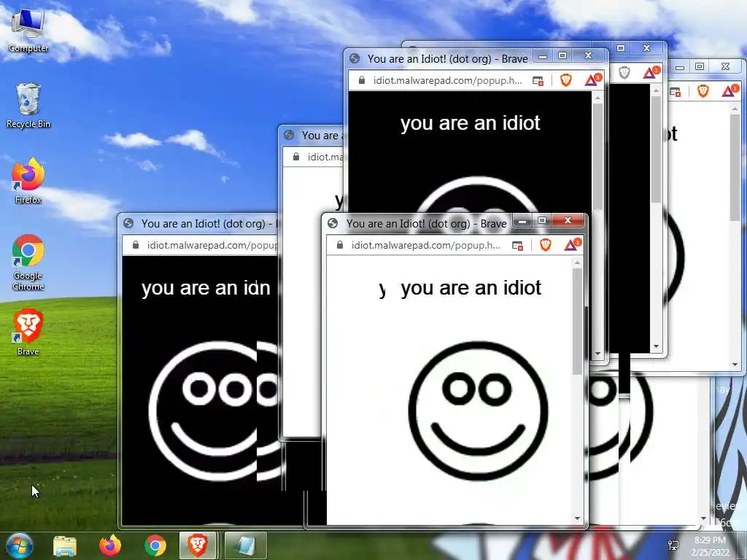Click the Brave Shields lion in far-right popup
747x560 pixels.
coord(703,90)
